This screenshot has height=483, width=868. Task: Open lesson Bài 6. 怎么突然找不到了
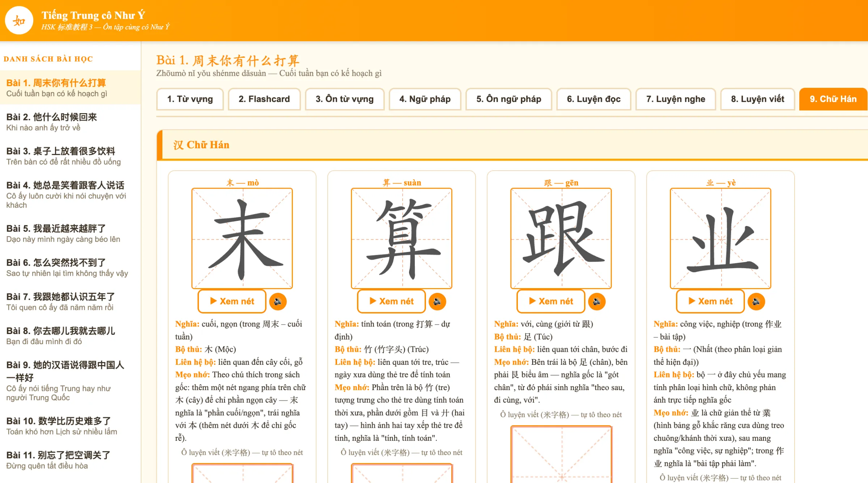click(x=70, y=267)
